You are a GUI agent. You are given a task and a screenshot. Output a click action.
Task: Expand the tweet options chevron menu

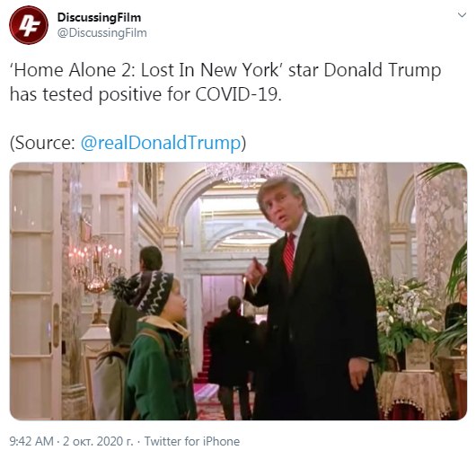click(x=462, y=15)
